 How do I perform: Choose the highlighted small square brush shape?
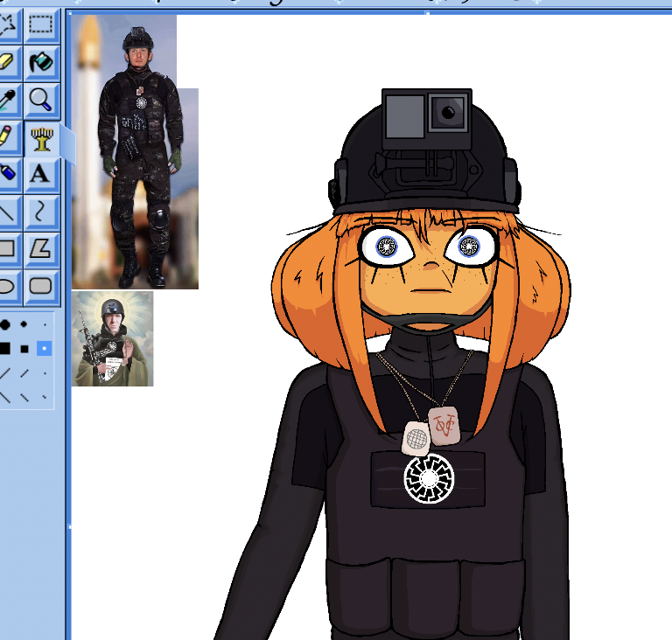coord(45,348)
